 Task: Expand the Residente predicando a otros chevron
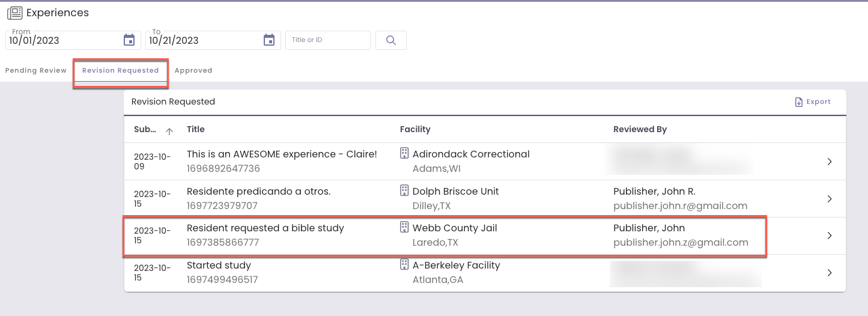pyautogui.click(x=830, y=199)
